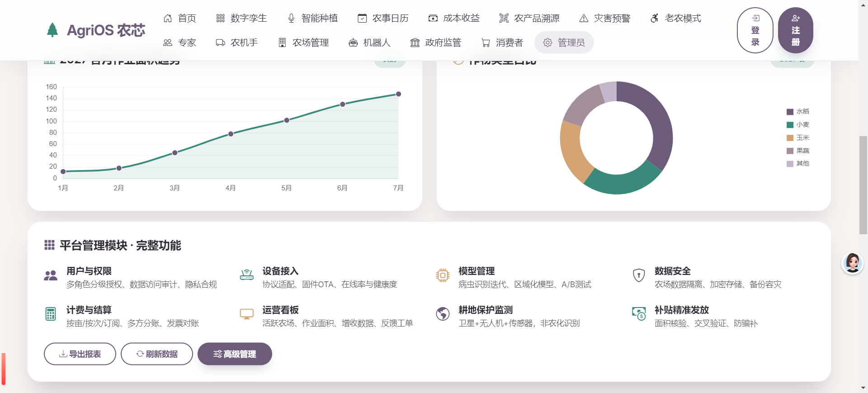Toggle 水稻 legend swatch in donut chart
The width and height of the screenshot is (868, 393).
(x=790, y=112)
